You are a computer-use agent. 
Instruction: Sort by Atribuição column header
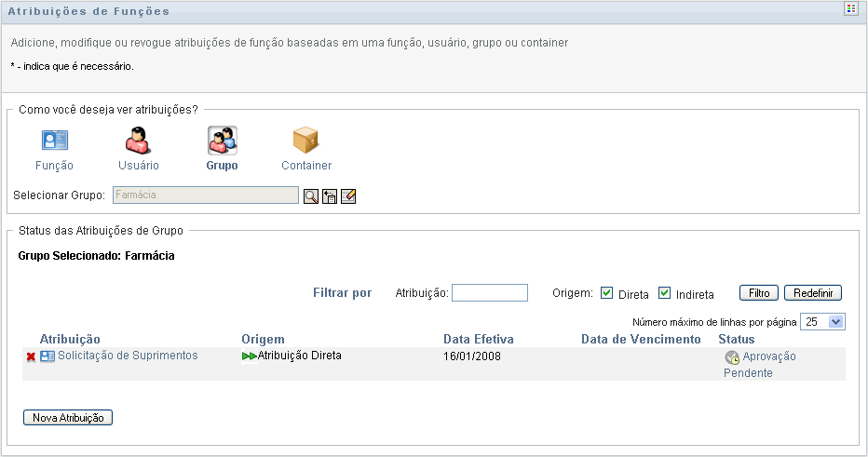70,339
